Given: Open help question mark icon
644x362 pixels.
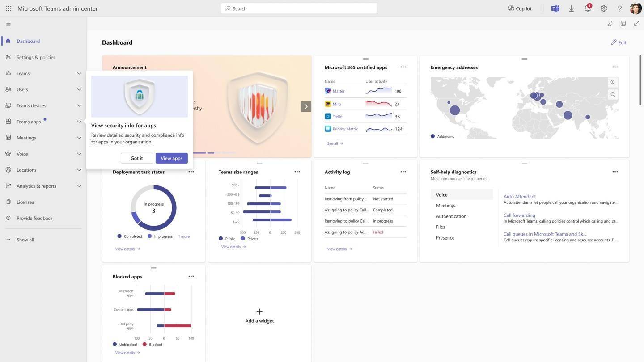Looking at the screenshot, I should (x=620, y=8).
